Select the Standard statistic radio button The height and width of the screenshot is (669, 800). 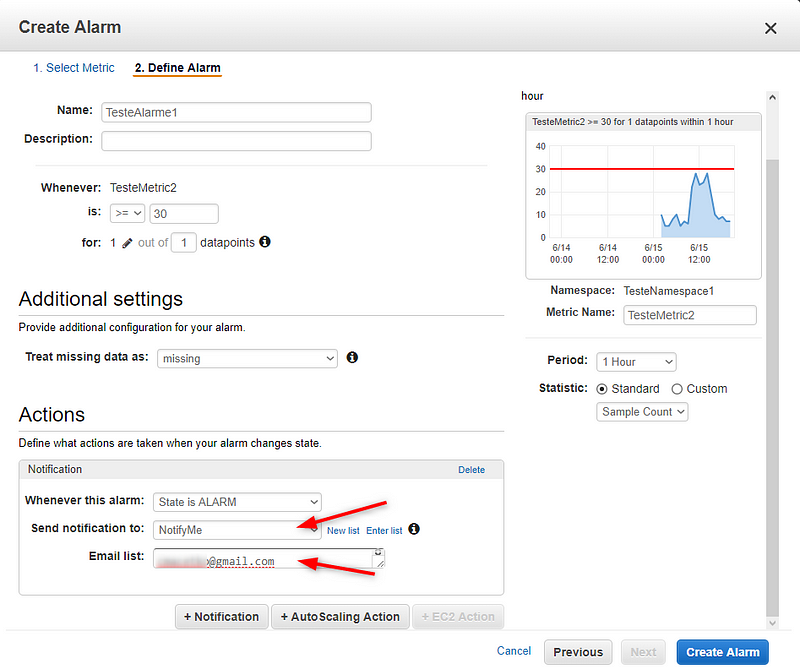602,389
